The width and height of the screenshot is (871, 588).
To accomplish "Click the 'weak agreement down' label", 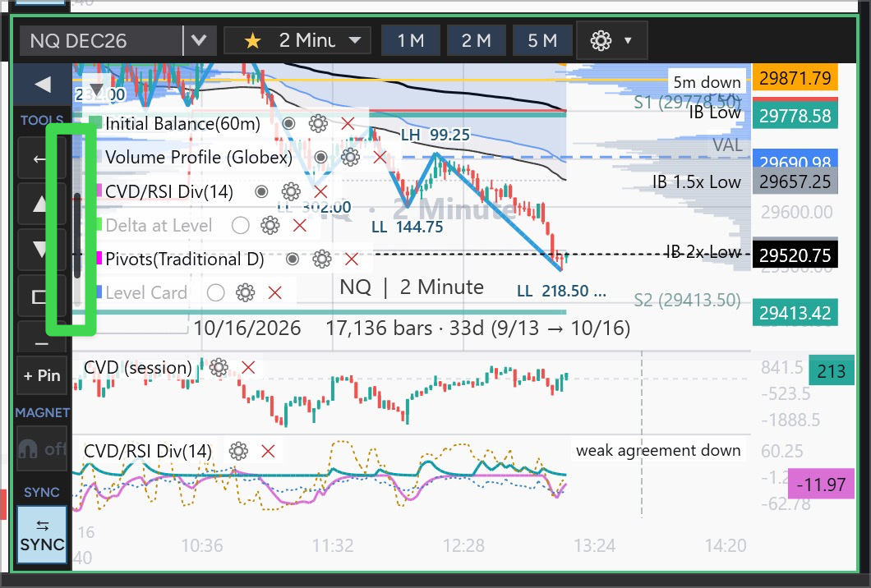I will (x=658, y=450).
